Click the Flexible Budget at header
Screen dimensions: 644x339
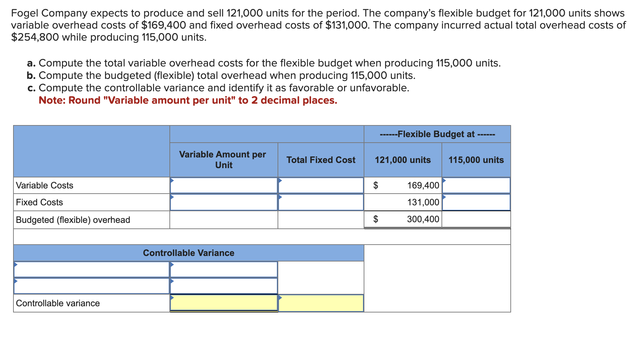point(437,134)
